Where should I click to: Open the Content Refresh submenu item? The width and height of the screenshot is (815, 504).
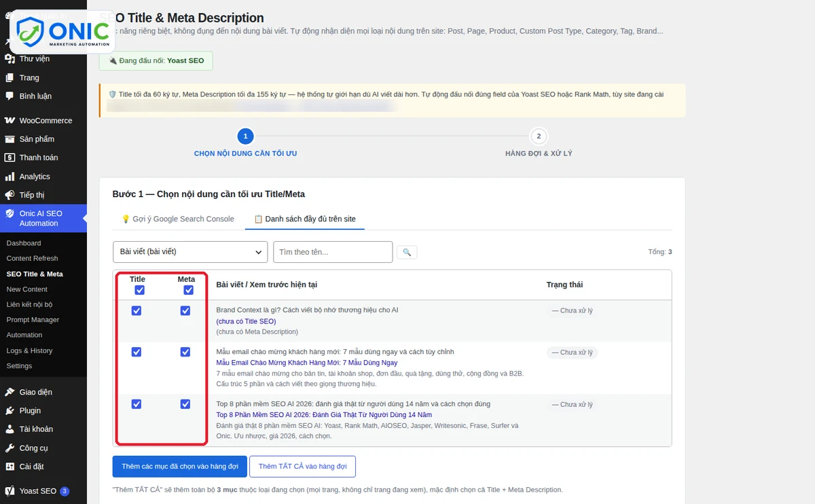coord(32,258)
